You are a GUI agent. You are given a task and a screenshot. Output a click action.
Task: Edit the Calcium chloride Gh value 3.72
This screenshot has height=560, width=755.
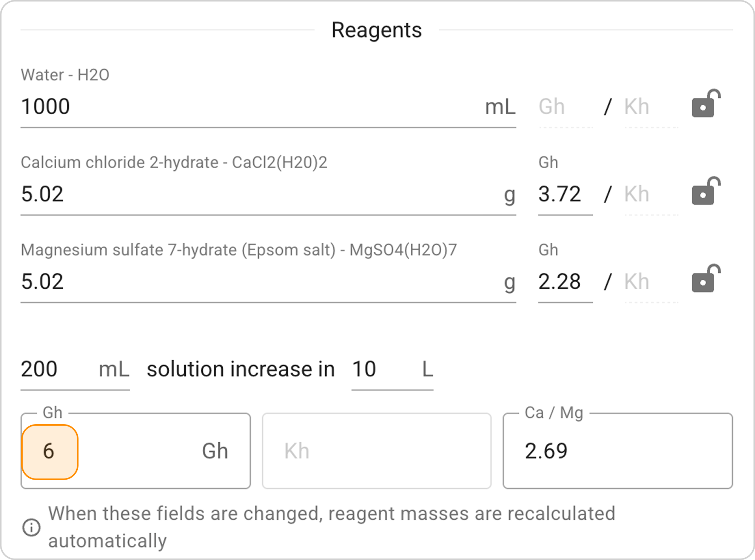click(x=564, y=194)
